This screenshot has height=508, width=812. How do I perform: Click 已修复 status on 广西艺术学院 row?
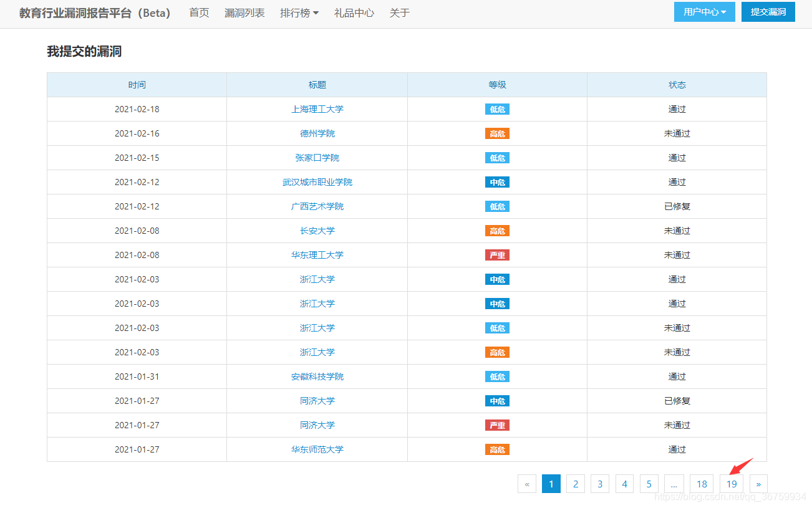pyautogui.click(x=677, y=206)
